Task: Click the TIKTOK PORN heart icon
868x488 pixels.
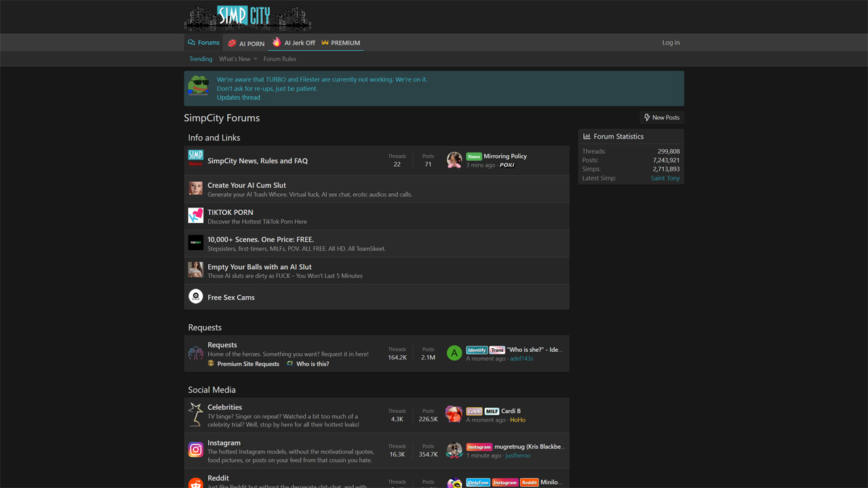Action: [x=195, y=215]
